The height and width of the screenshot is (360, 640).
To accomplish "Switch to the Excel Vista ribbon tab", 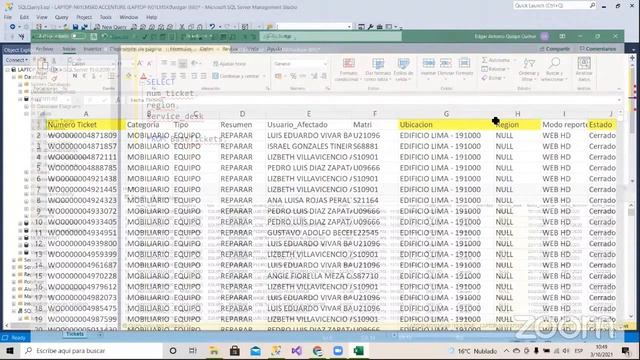I will (x=253, y=49).
